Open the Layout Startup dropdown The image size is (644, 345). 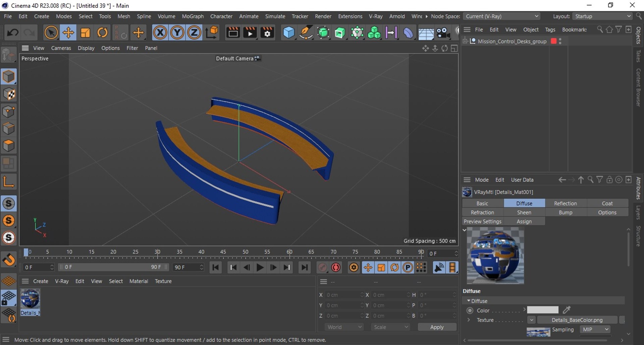click(602, 16)
